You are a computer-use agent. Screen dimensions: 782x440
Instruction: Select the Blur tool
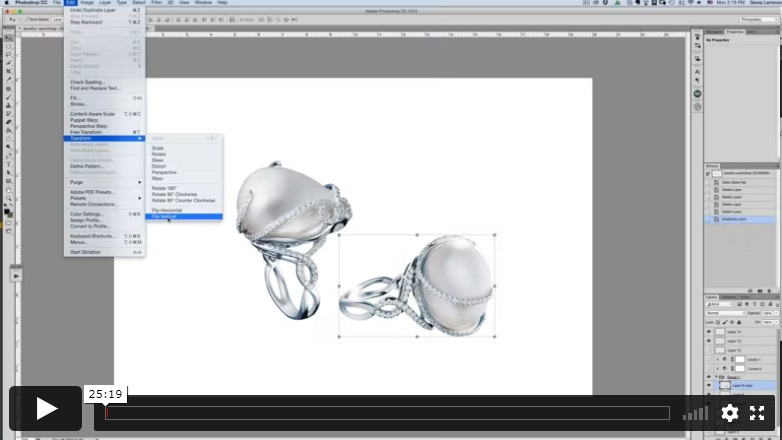(x=9, y=139)
